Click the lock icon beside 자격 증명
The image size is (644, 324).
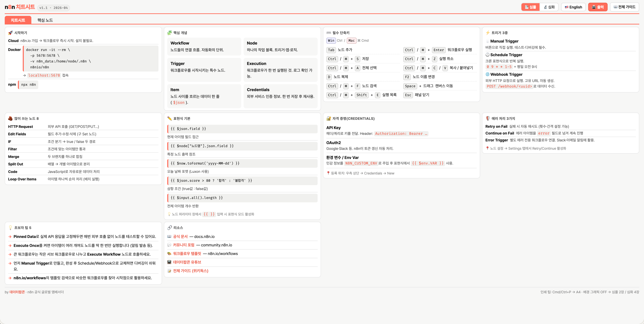[x=329, y=119]
